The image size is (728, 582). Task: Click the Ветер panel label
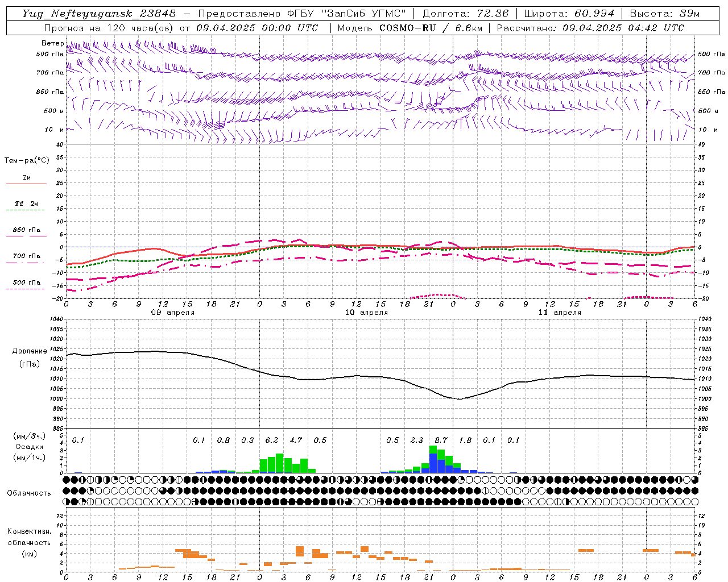(x=52, y=43)
